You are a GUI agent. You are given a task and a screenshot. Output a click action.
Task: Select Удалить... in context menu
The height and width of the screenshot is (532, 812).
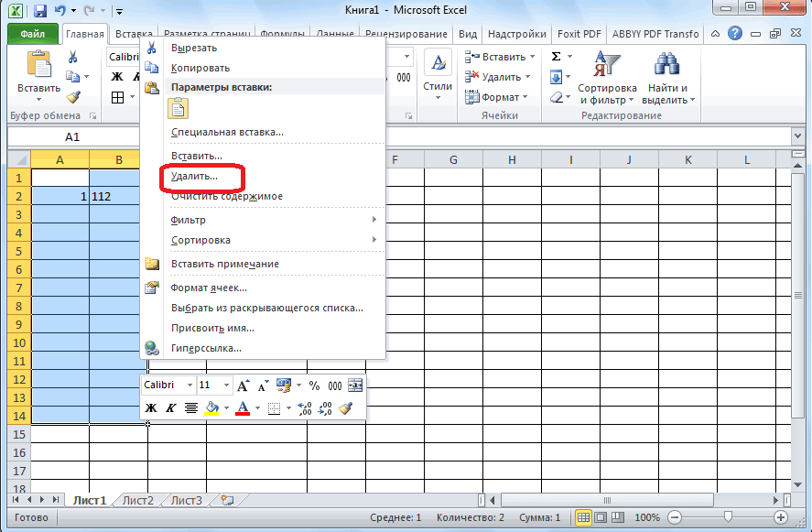[194, 176]
